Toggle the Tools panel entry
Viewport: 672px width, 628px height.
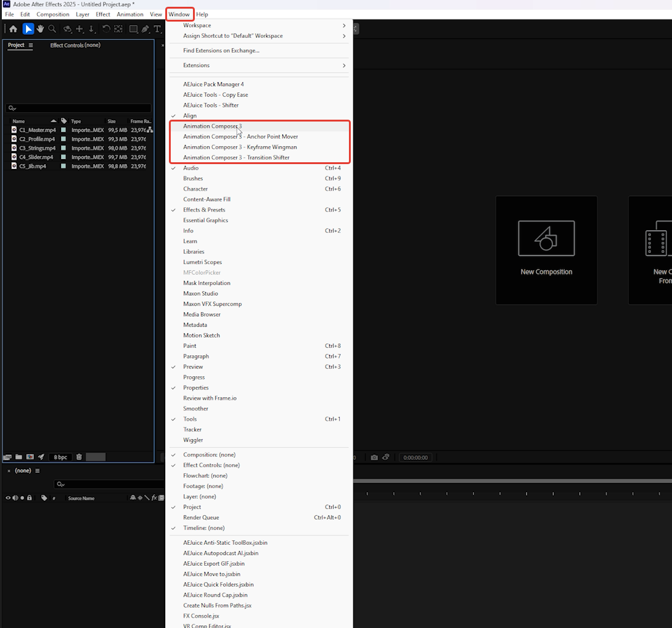coord(259,419)
